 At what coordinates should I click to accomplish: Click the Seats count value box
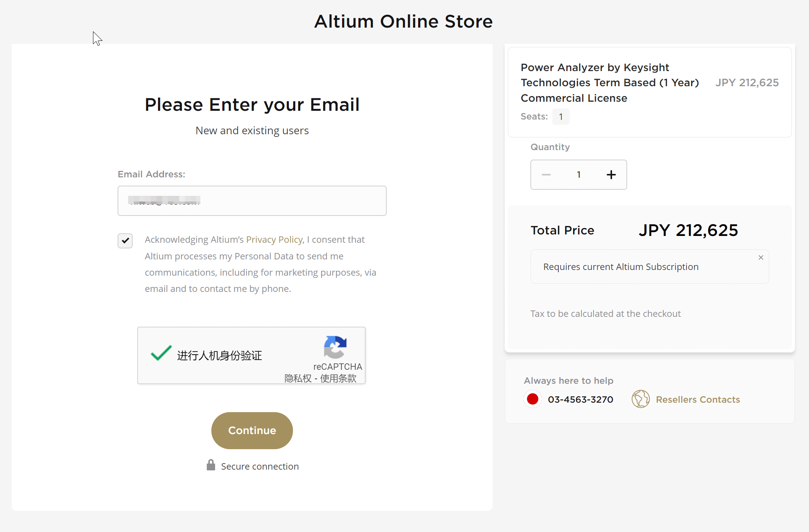[561, 117]
